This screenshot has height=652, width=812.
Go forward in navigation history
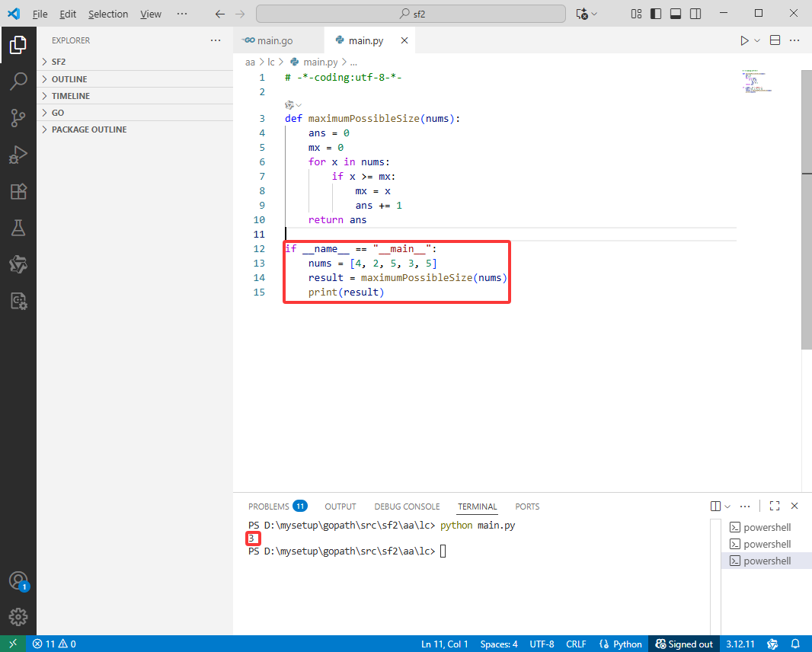click(240, 14)
